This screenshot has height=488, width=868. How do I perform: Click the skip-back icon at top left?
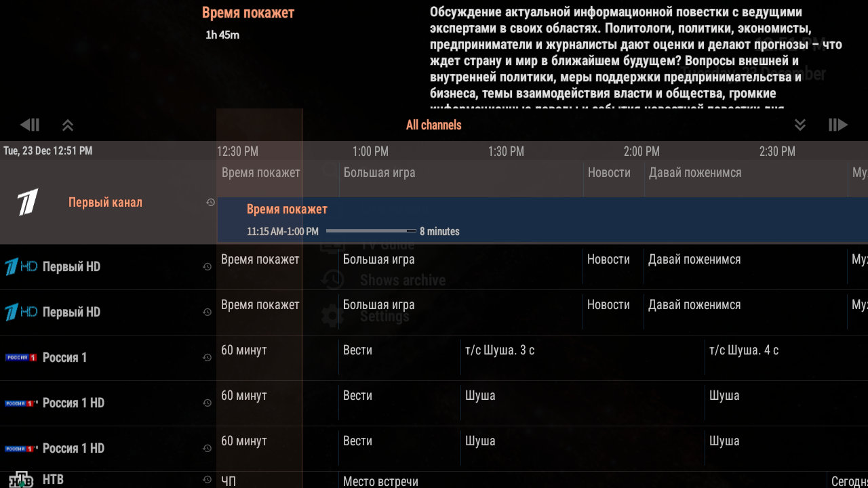(30, 125)
